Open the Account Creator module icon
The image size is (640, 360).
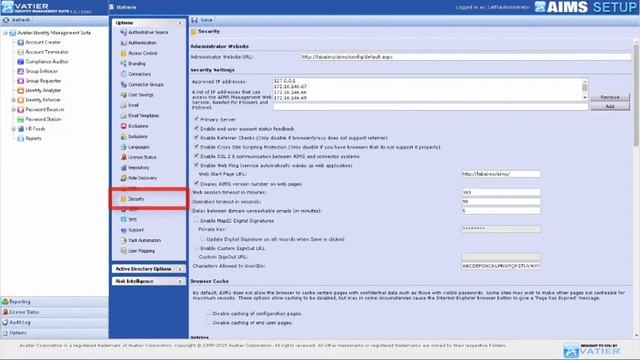tap(20, 42)
